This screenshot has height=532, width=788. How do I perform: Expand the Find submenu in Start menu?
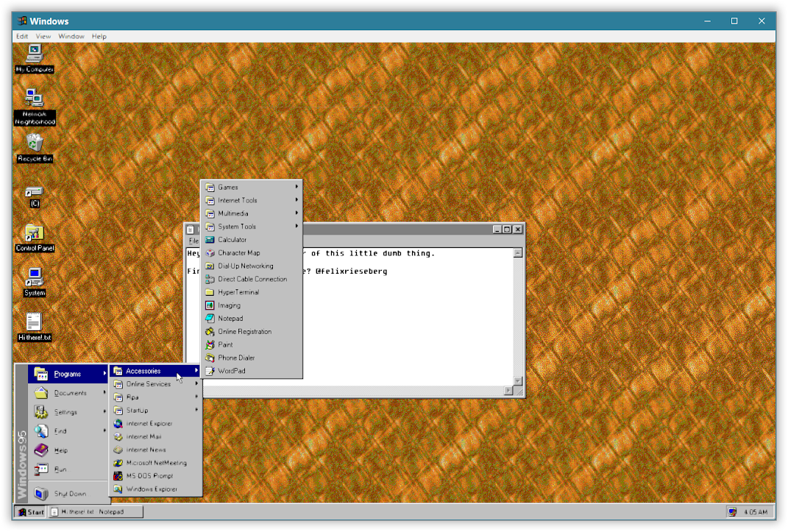[x=68, y=431]
